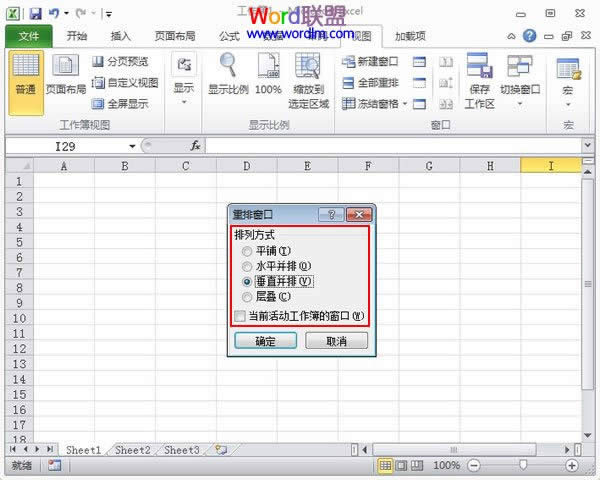Click the Normal view (普通) icon
This screenshot has width=600, height=480.
pyautogui.click(x=26, y=76)
